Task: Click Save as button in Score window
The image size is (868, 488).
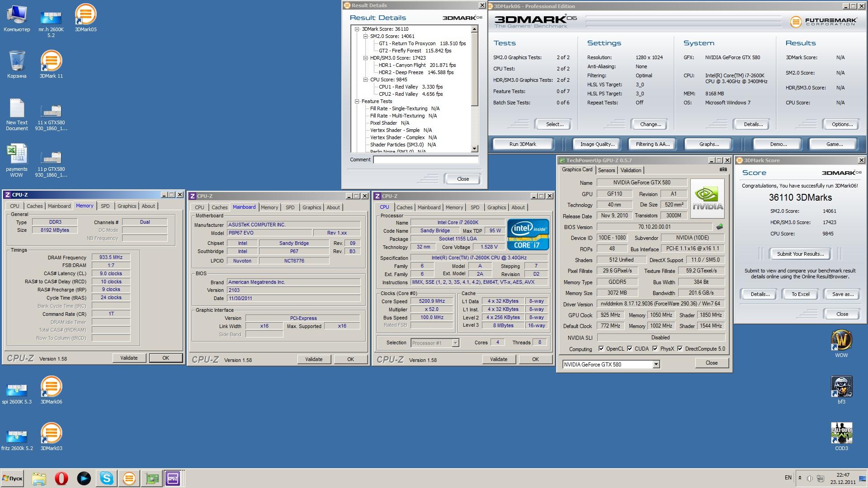Action: (843, 294)
